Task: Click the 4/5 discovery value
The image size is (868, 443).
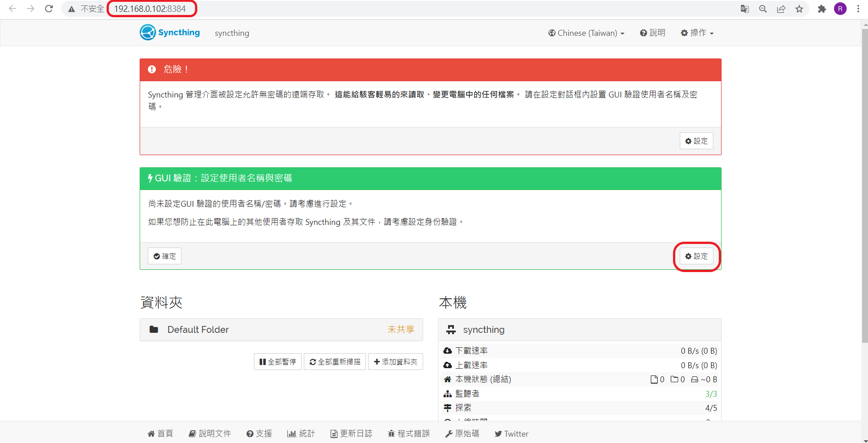Action: pyautogui.click(x=711, y=408)
